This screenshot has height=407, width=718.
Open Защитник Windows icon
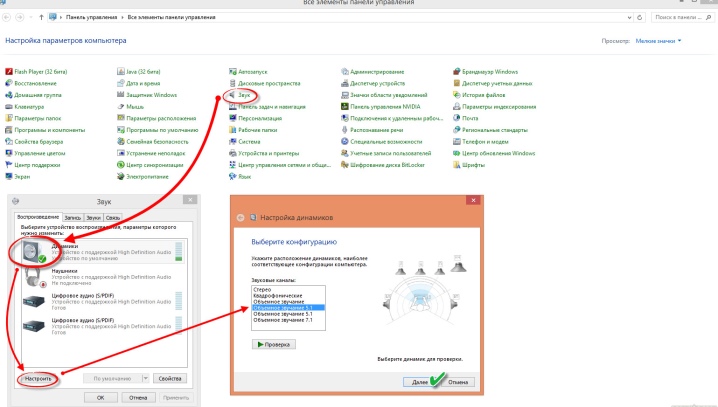click(x=120, y=95)
